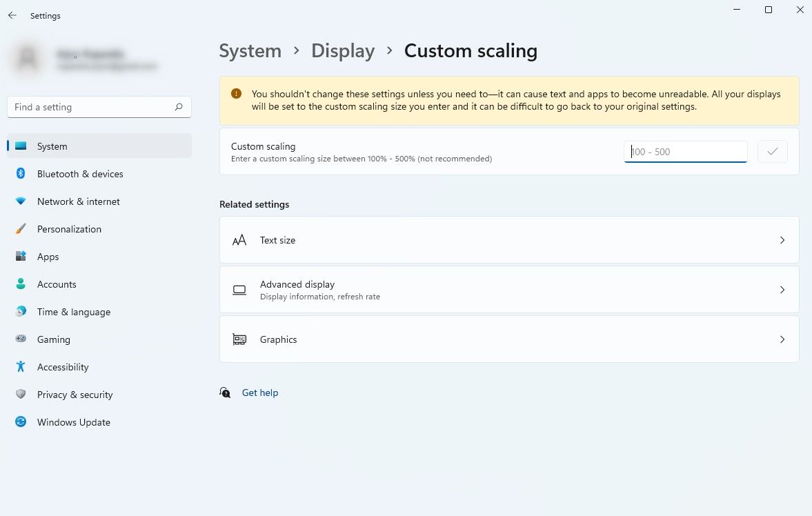Open Windows Update in sidebar
The width and height of the screenshot is (812, 516).
pos(99,421)
